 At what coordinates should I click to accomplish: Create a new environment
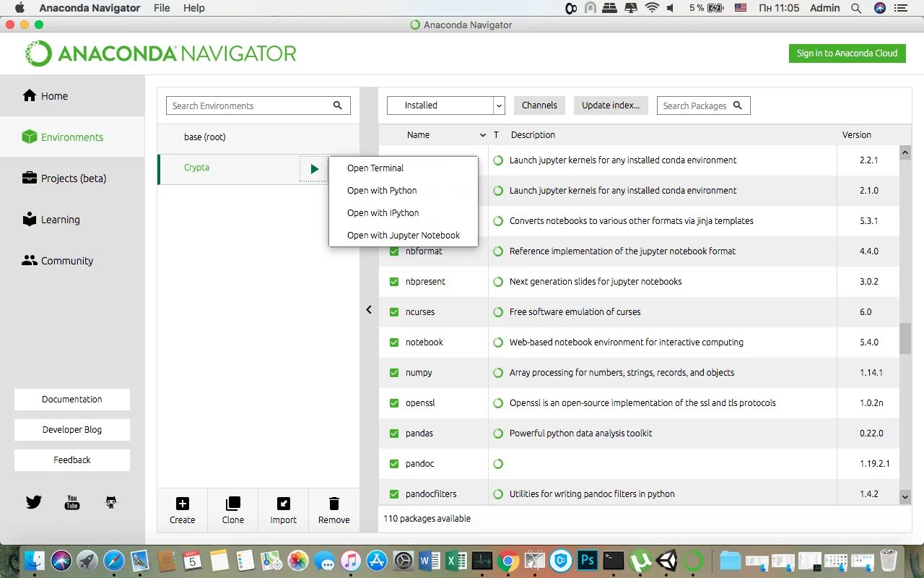[183, 510]
